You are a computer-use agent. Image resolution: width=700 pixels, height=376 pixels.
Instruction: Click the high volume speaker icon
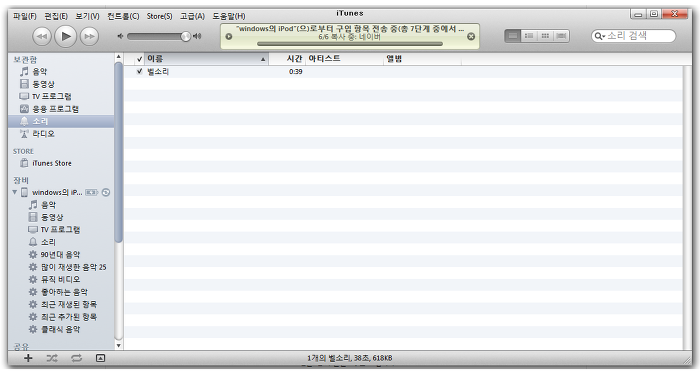pyautogui.click(x=197, y=36)
